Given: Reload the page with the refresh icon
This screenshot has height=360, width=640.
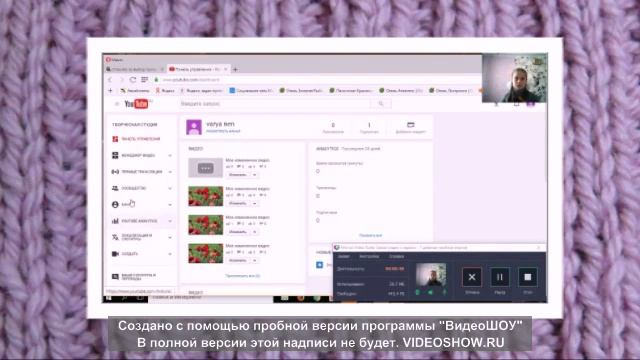Looking at the screenshot, I should point(133,80).
